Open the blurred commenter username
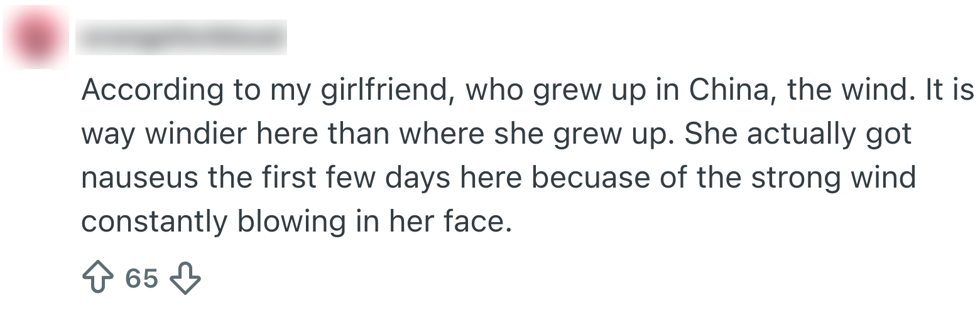980x310 pixels. 181,38
